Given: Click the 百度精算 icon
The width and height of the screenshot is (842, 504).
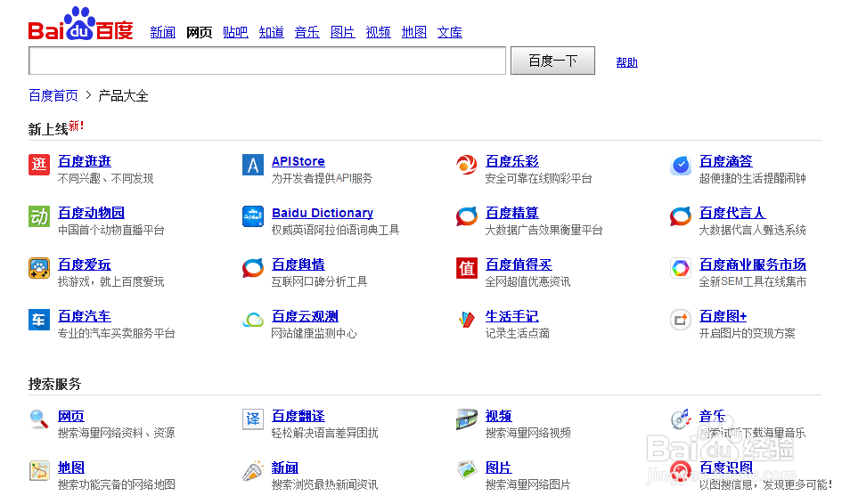Looking at the screenshot, I should (x=466, y=216).
